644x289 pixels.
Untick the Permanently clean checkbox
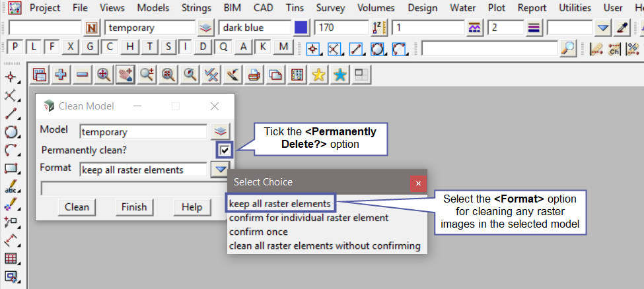click(225, 150)
